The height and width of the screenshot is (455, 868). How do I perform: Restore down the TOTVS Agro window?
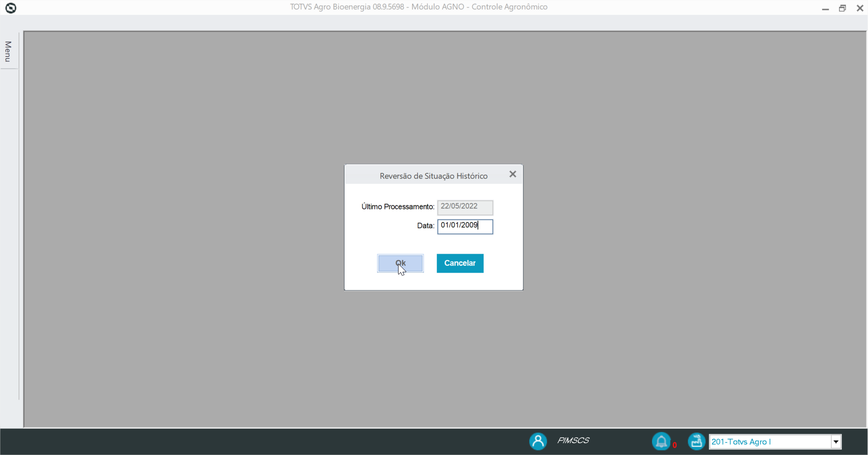pos(842,8)
